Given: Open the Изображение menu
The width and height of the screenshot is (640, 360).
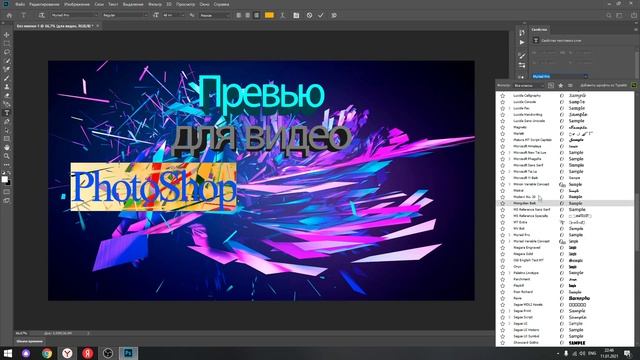Looking at the screenshot, I should 77,4.
